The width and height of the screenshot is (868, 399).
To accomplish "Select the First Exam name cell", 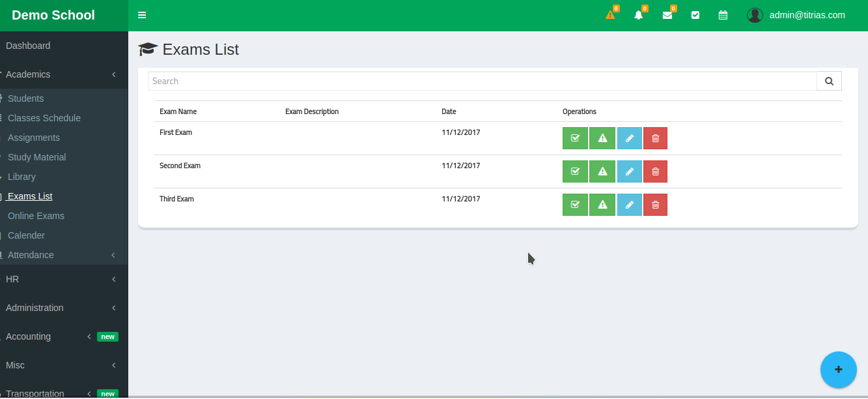I will coord(176,132).
